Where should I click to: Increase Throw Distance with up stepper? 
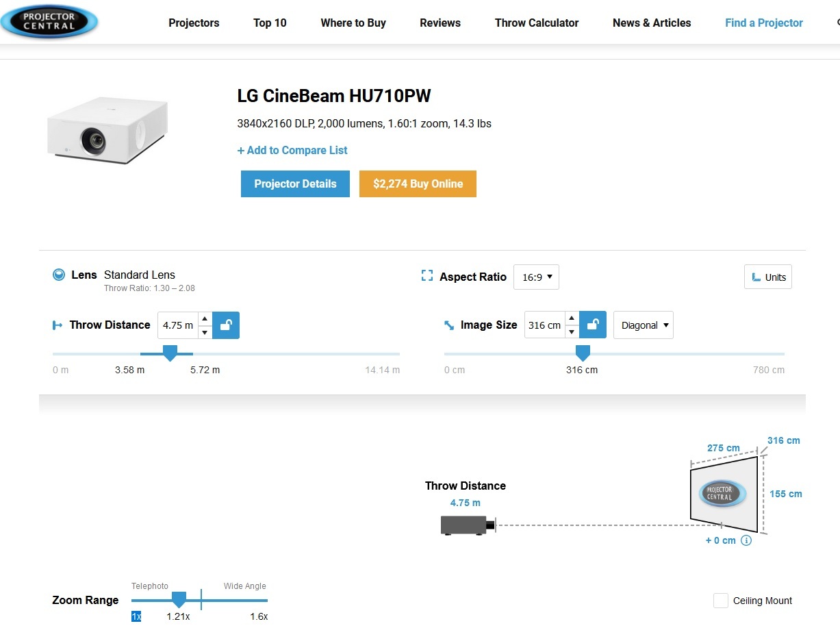[x=205, y=319]
